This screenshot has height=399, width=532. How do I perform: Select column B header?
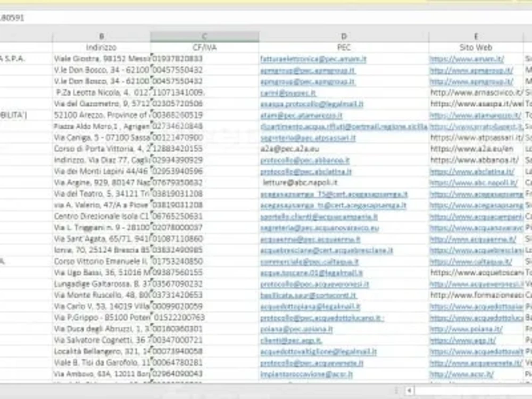[x=102, y=36]
